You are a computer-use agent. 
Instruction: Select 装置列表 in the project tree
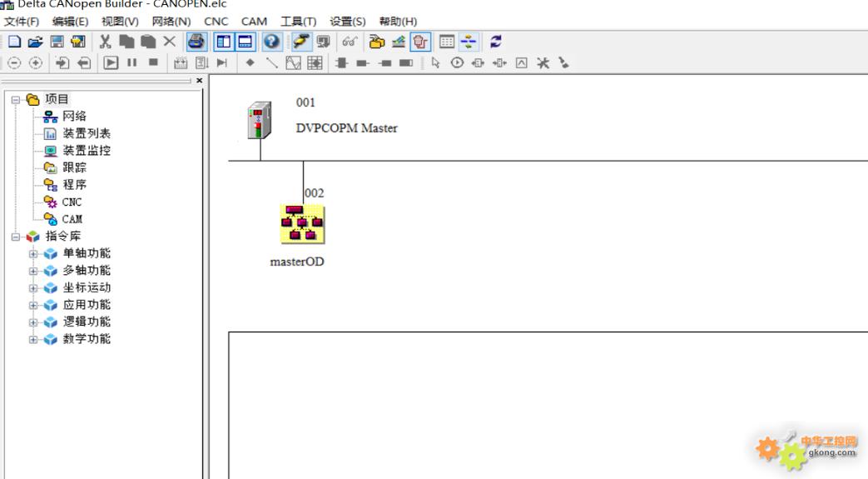point(87,133)
